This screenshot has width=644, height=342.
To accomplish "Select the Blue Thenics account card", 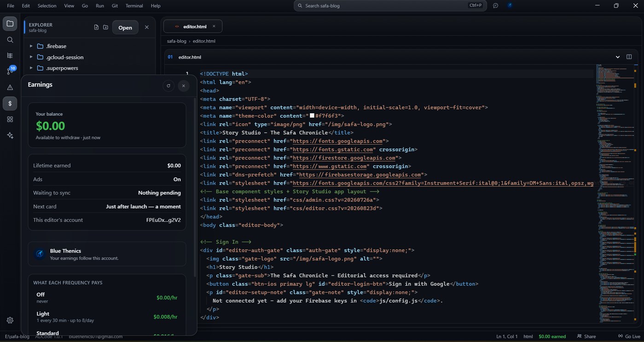I will (x=107, y=254).
